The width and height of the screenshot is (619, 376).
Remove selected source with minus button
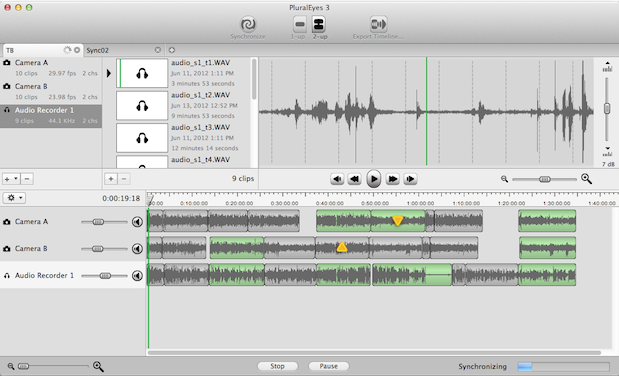click(27, 179)
